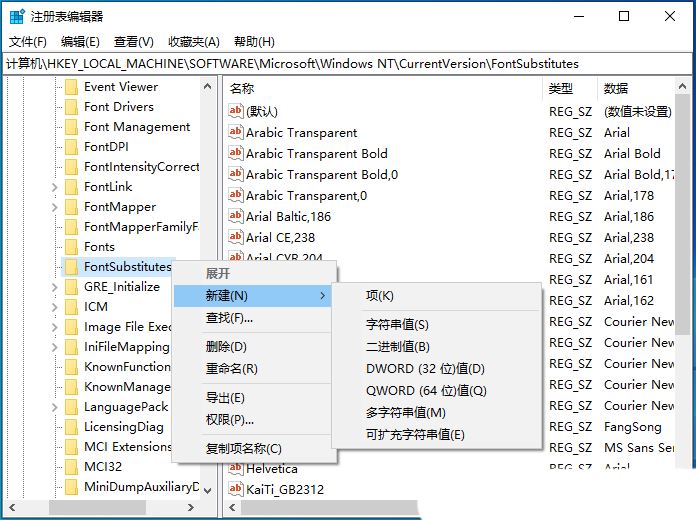Expand the FontMapper tree node
Viewport: 696px width, 520px height.
(x=55, y=207)
